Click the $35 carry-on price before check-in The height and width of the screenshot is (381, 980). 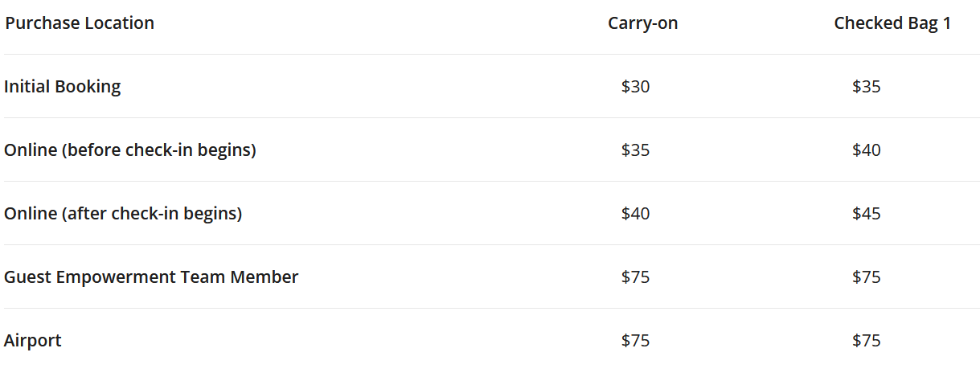(x=635, y=150)
